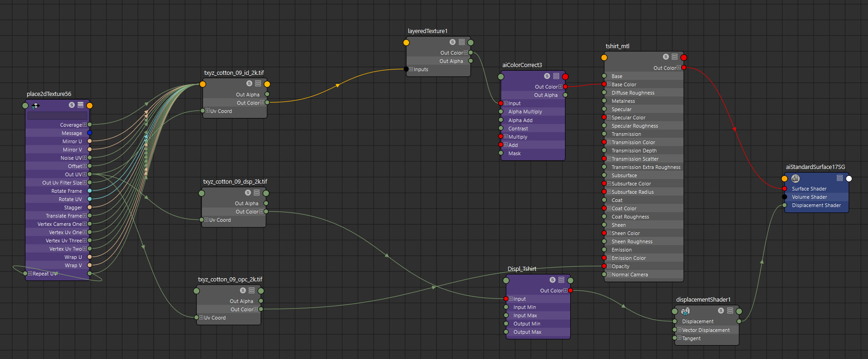Toggle solo on place2dTexture56 node
Image resolution: width=868 pixels, height=359 pixels.
coord(72,105)
